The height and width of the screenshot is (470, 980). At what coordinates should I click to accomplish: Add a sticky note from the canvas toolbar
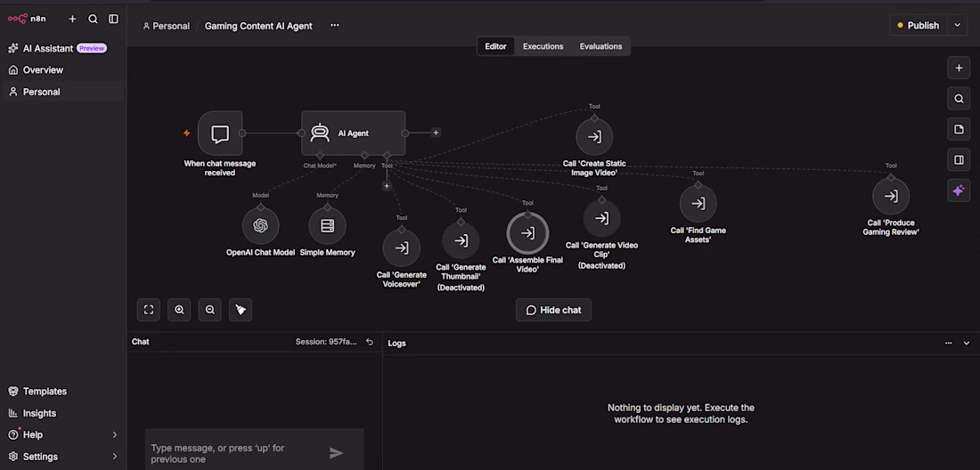[x=959, y=129]
